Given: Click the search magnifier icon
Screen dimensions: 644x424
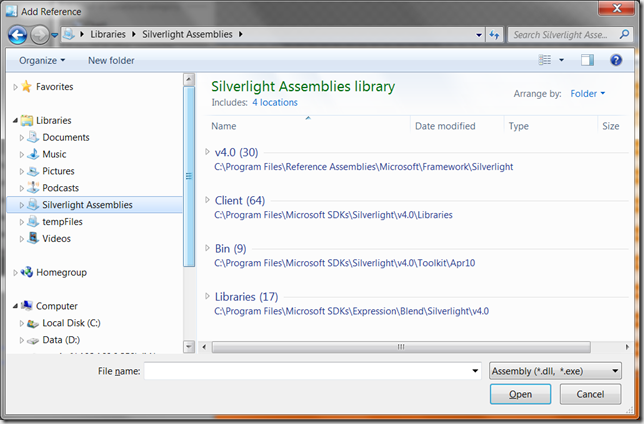Looking at the screenshot, I should 624,35.
